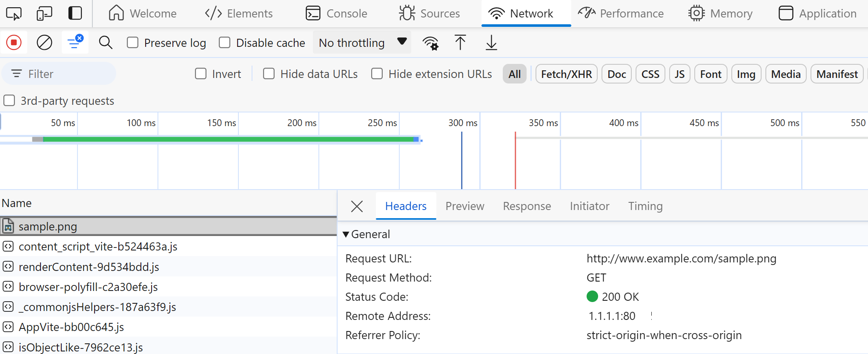Clear the network log
Screen dimensions: 868x354
click(44, 43)
